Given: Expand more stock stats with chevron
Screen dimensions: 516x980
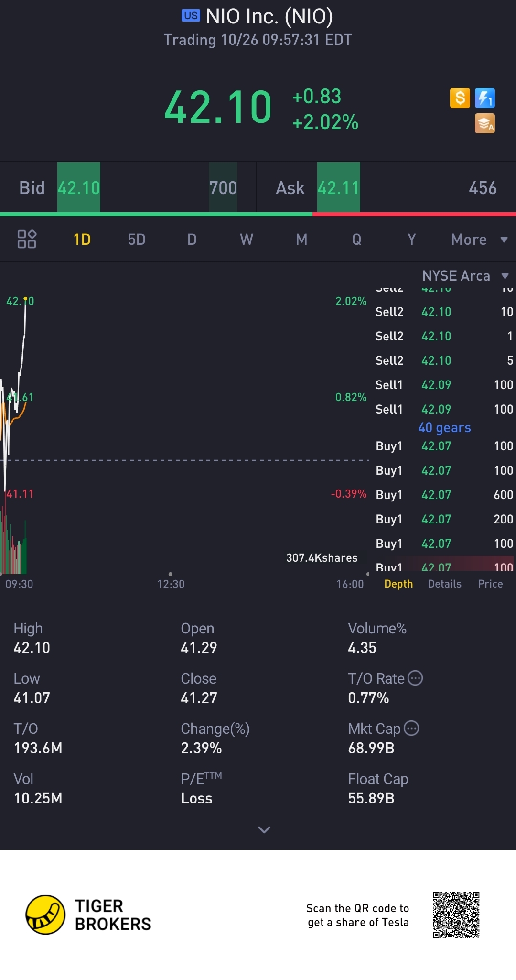Looking at the screenshot, I should (264, 829).
